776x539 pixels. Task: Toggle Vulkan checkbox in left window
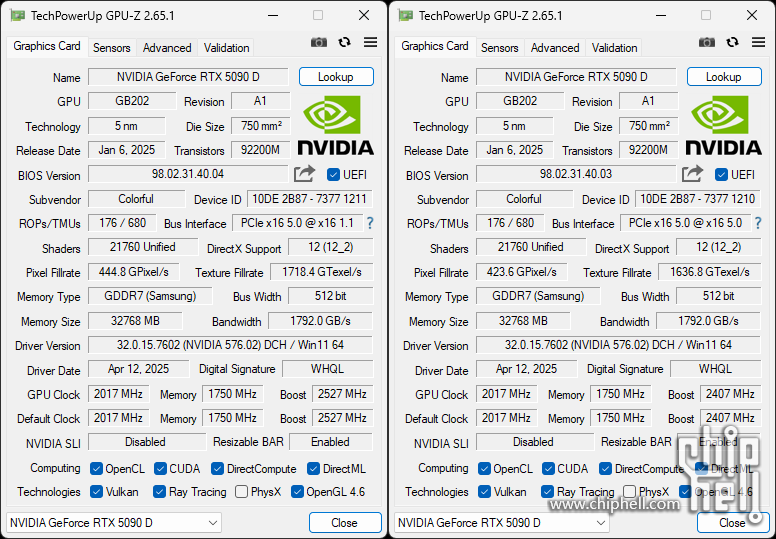click(97, 491)
